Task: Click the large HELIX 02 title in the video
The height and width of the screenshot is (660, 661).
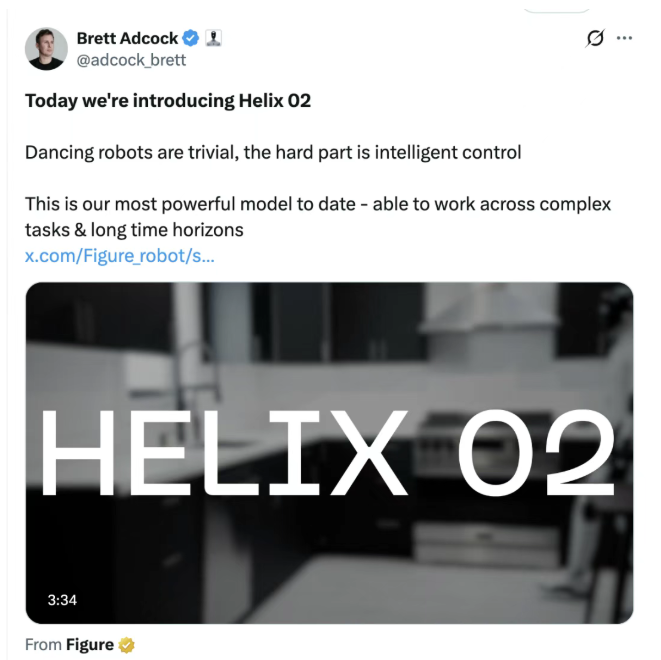Action: 327,452
